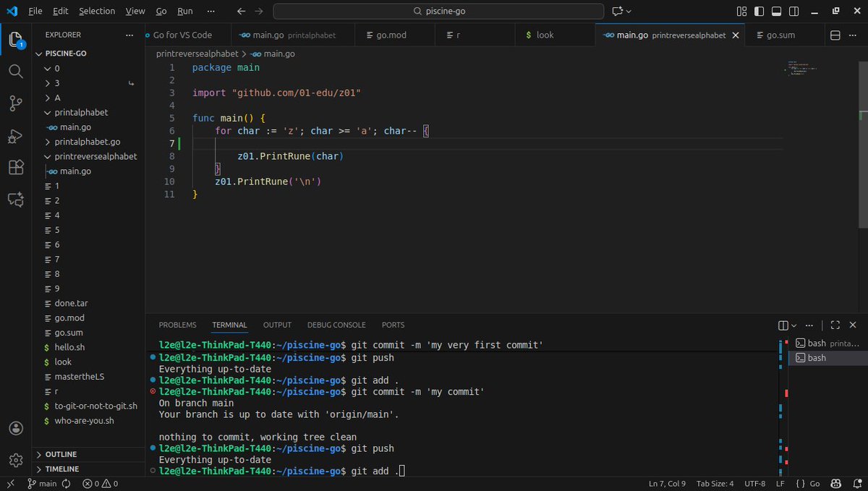868x491 pixels.
Task: Open the Explorer view in the activity bar
Action: (x=16, y=39)
